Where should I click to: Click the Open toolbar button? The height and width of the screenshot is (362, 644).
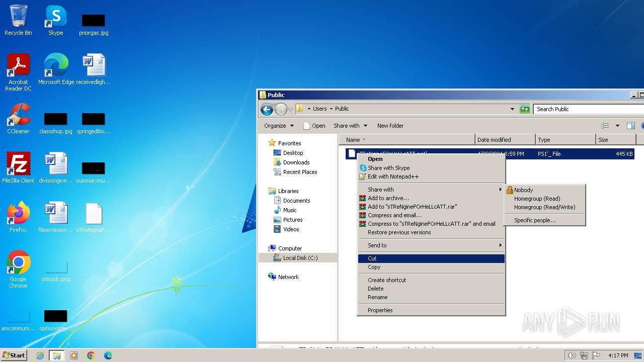point(314,126)
